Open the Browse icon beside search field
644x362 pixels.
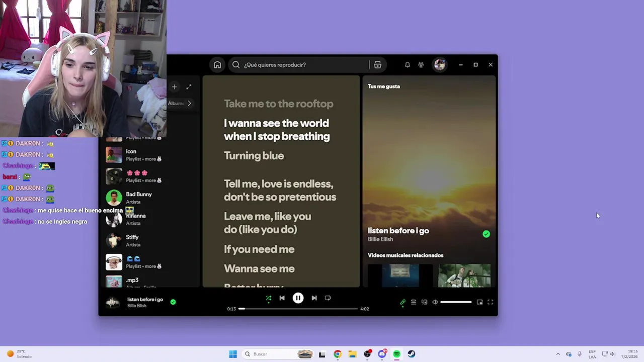(x=377, y=65)
